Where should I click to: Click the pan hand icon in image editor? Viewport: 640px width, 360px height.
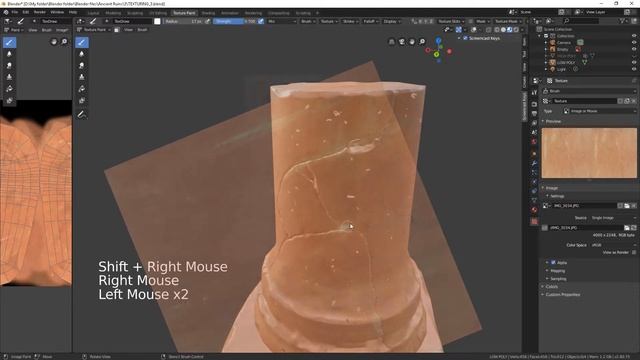click(x=54, y=42)
